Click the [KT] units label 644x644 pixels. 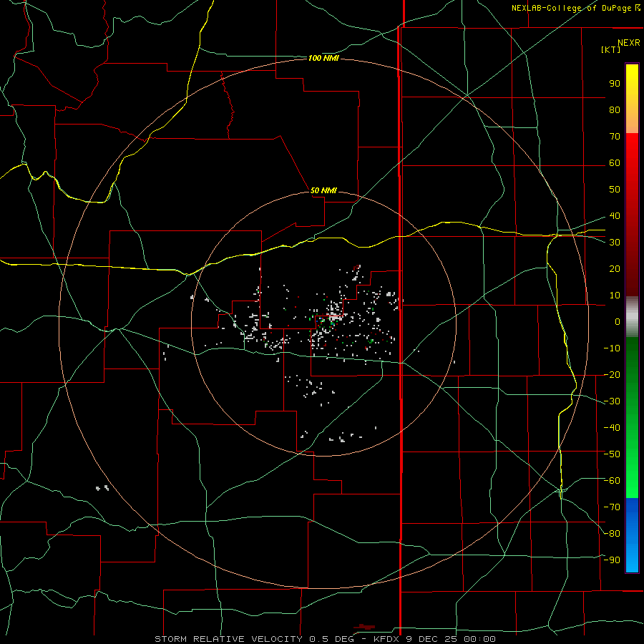pos(611,49)
